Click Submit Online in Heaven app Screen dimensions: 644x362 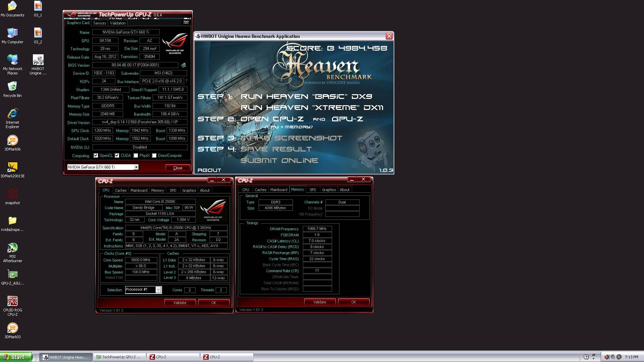(279, 161)
